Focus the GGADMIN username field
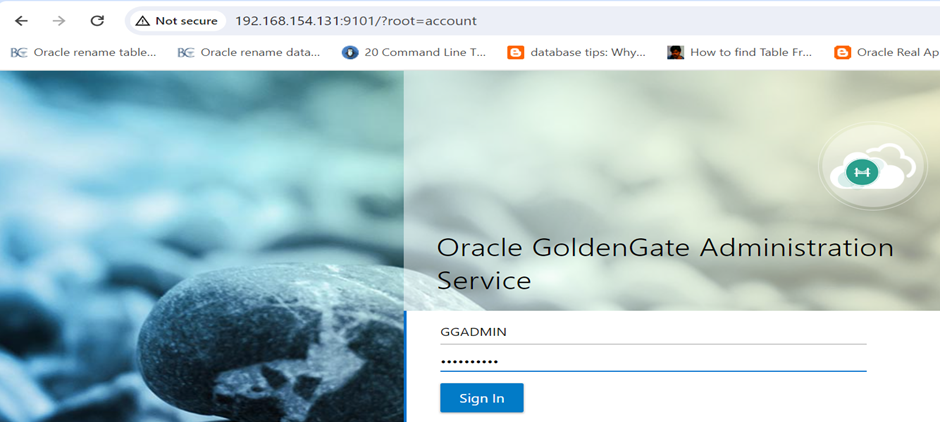This screenshot has height=422, width=940. click(x=652, y=333)
